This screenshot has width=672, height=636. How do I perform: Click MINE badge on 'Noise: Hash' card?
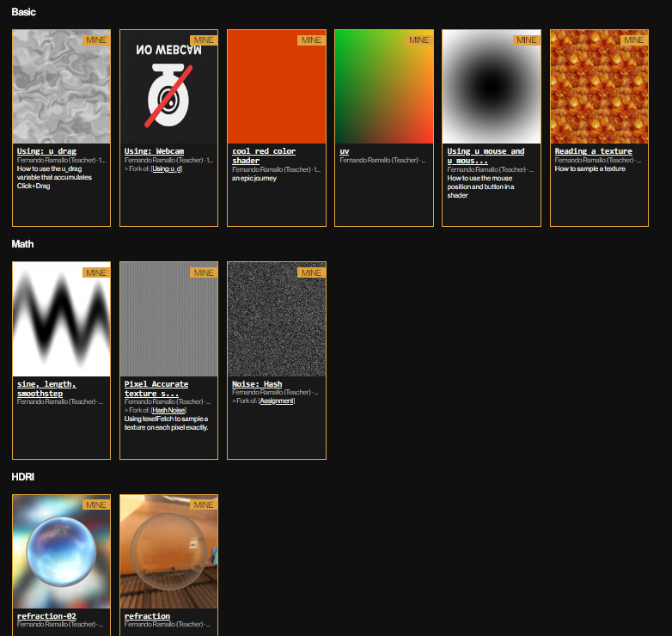click(312, 273)
